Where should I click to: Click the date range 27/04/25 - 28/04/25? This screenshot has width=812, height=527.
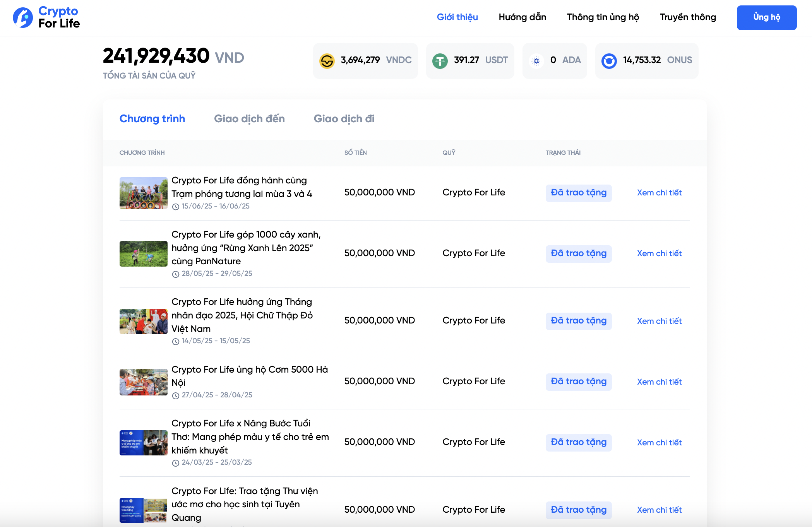(217, 395)
